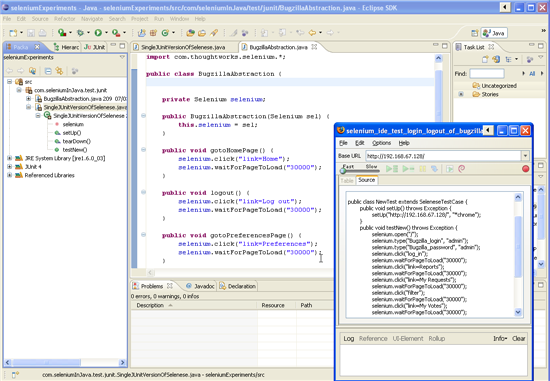Click the External Tools run icon
The image size is (550, 381).
pyautogui.click(x=116, y=33)
